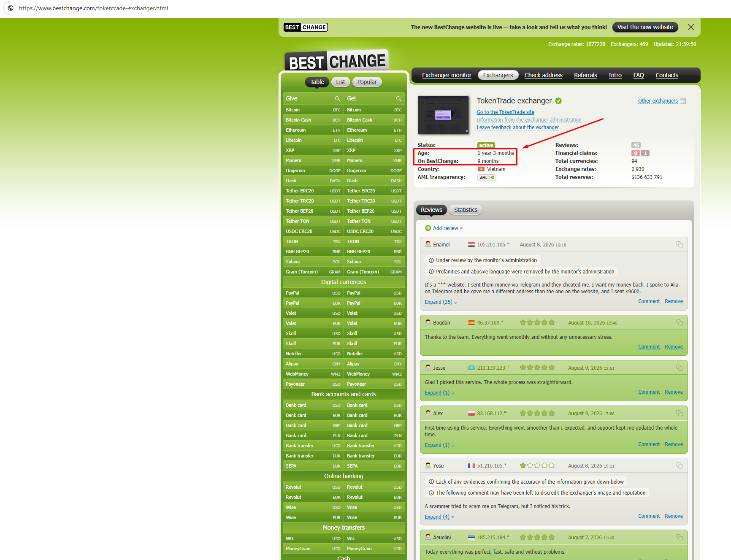731x560 pixels.
Task: Open Information from the exchanger administration link
Action: (x=529, y=120)
